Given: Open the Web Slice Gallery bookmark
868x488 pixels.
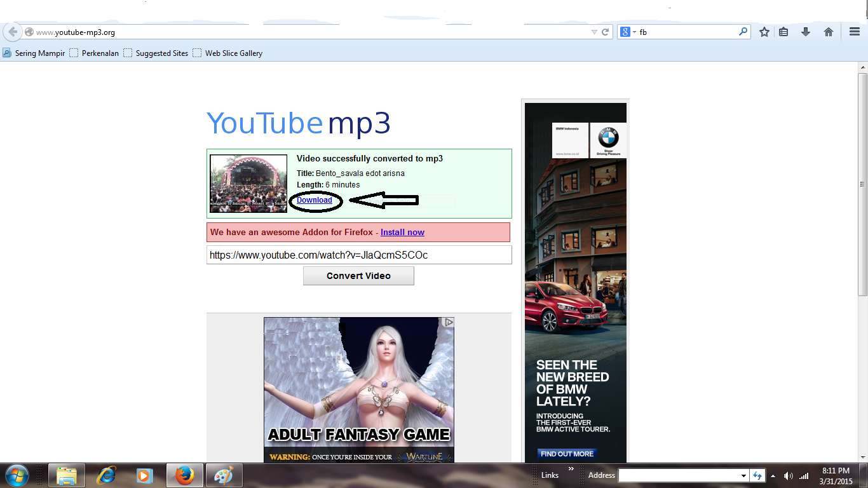Looking at the screenshot, I should pyautogui.click(x=227, y=53).
